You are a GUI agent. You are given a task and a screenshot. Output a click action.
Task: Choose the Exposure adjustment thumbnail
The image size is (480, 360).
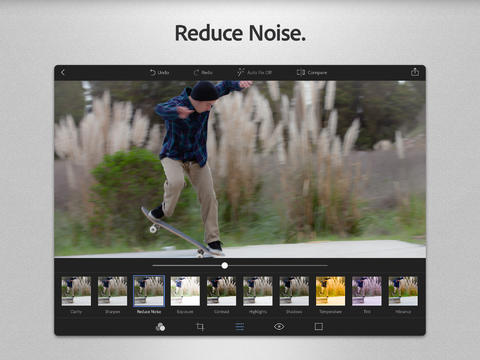tap(185, 291)
